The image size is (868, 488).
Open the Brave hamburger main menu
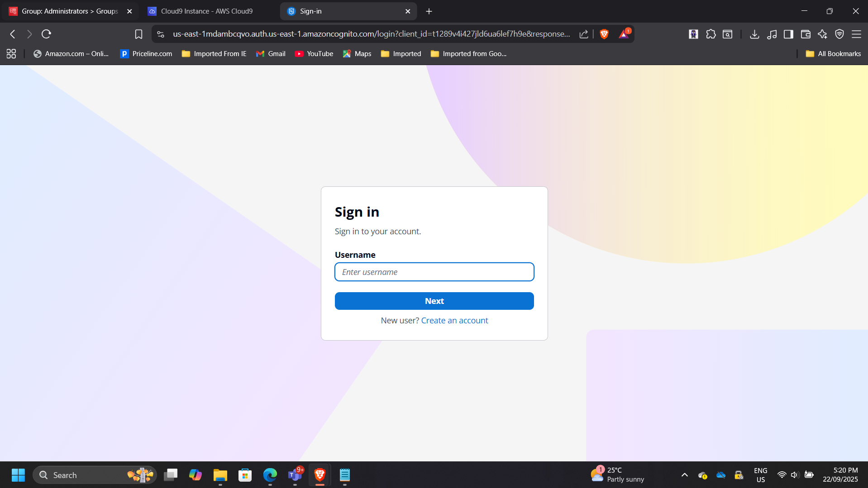(x=856, y=34)
